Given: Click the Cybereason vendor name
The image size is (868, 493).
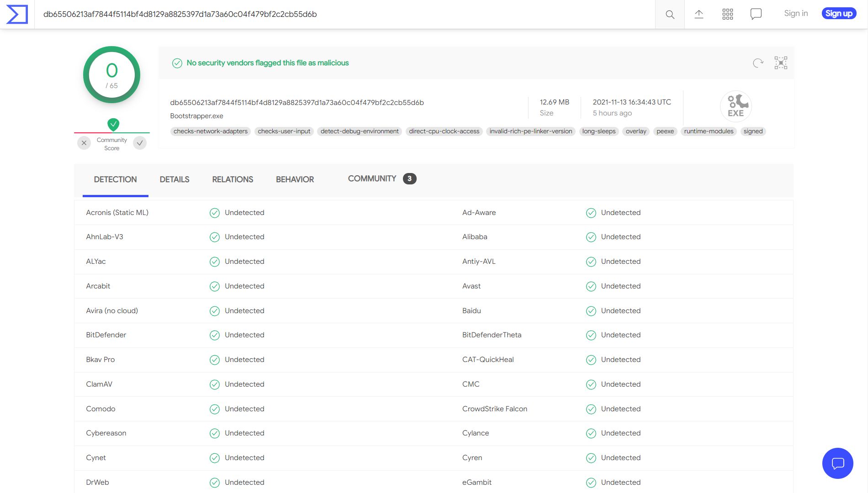Looking at the screenshot, I should click(106, 433).
